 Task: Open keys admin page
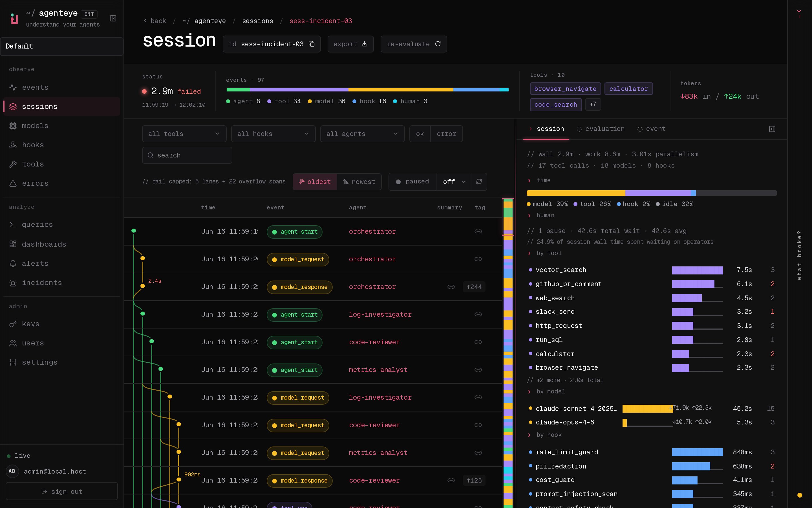(62, 324)
